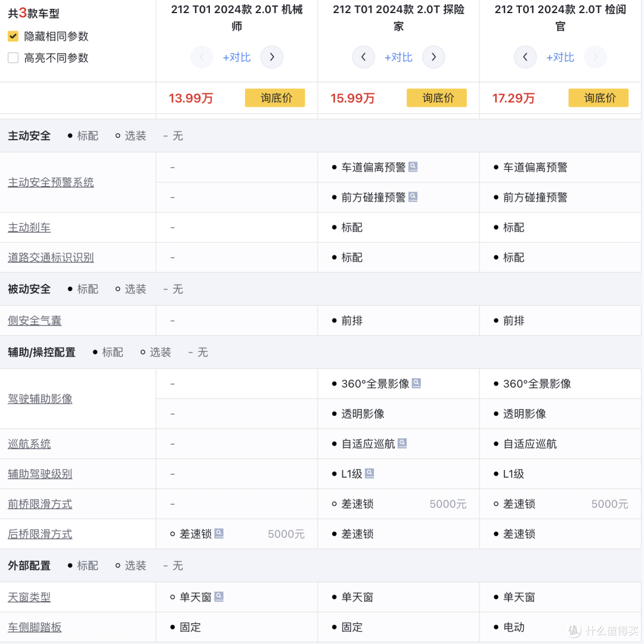Open the 前桥限滑方式 parameter link

pos(40,504)
